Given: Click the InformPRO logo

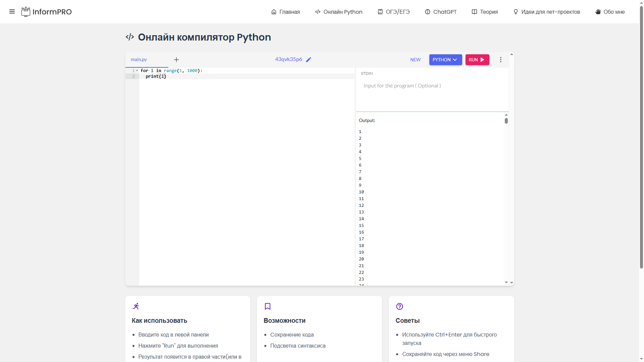Looking at the screenshot, I should [47, 12].
